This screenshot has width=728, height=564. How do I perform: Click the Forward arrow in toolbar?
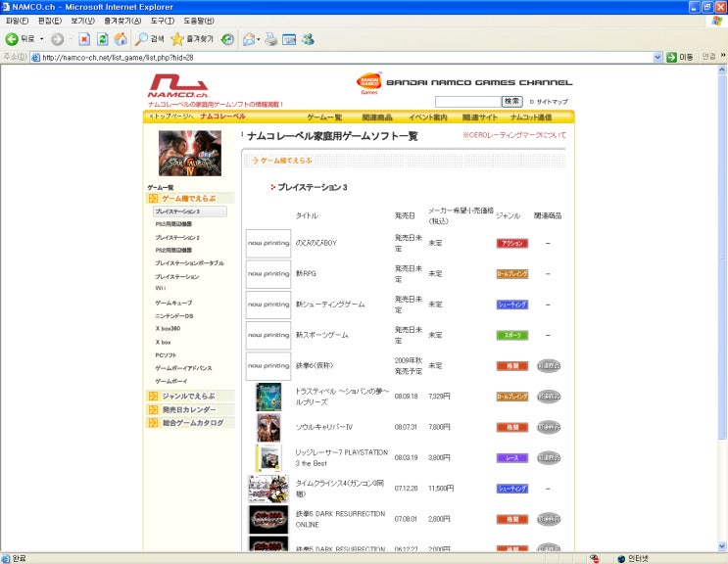(x=57, y=39)
